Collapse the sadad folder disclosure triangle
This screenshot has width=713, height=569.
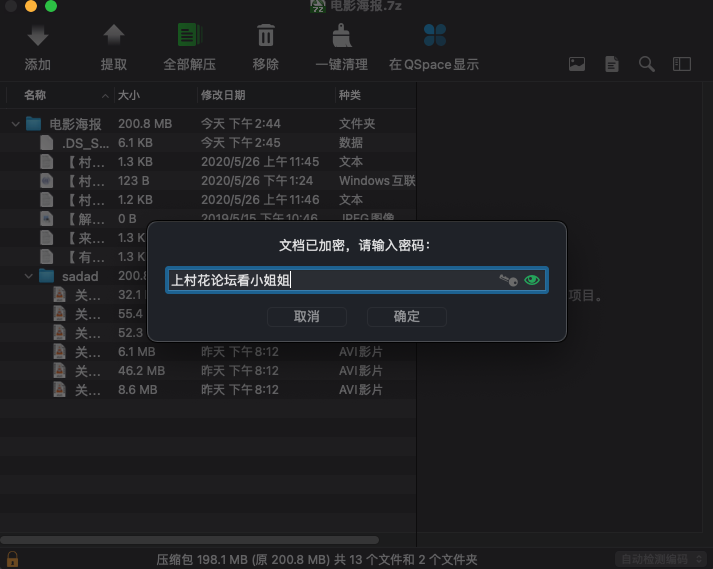(29, 276)
